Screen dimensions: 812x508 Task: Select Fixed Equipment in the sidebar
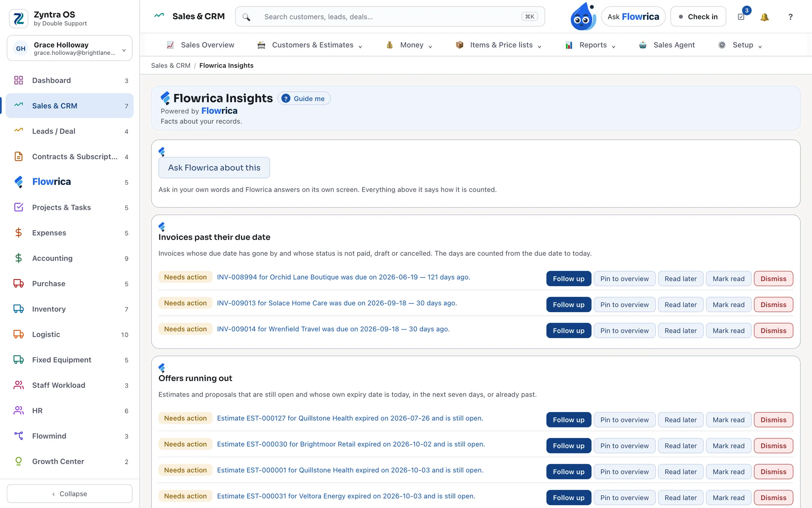tap(69, 360)
